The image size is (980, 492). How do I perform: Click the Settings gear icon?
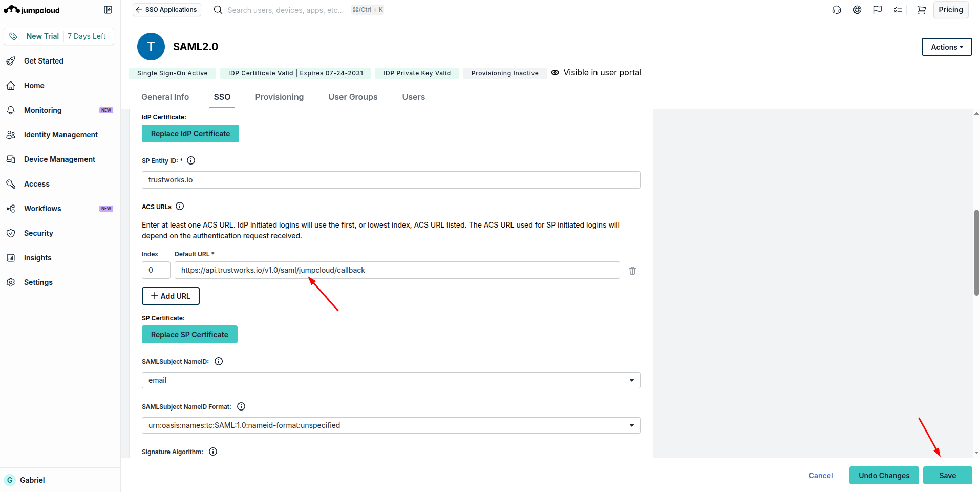click(11, 282)
